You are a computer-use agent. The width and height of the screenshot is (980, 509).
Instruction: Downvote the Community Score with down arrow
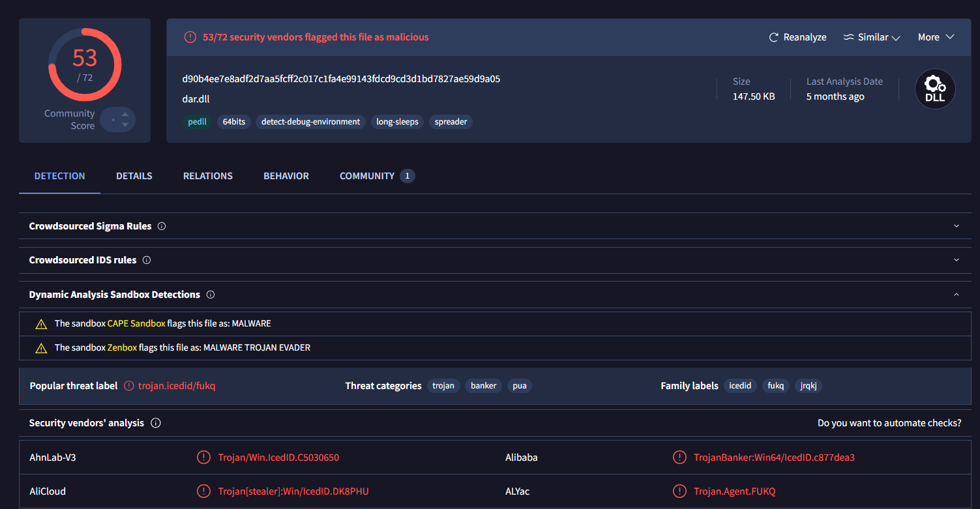coord(125,124)
